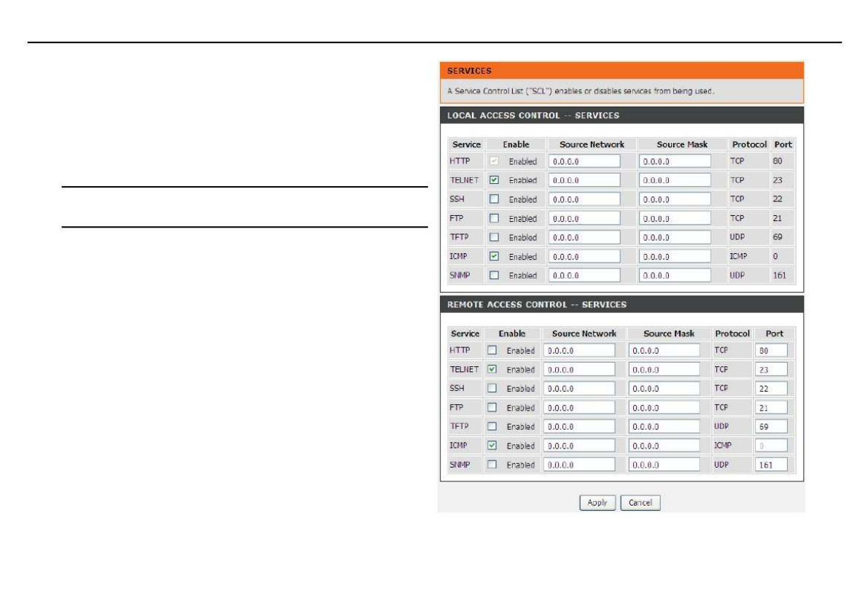
Task: Disable local TELNET service checkbox
Action: 494,180
